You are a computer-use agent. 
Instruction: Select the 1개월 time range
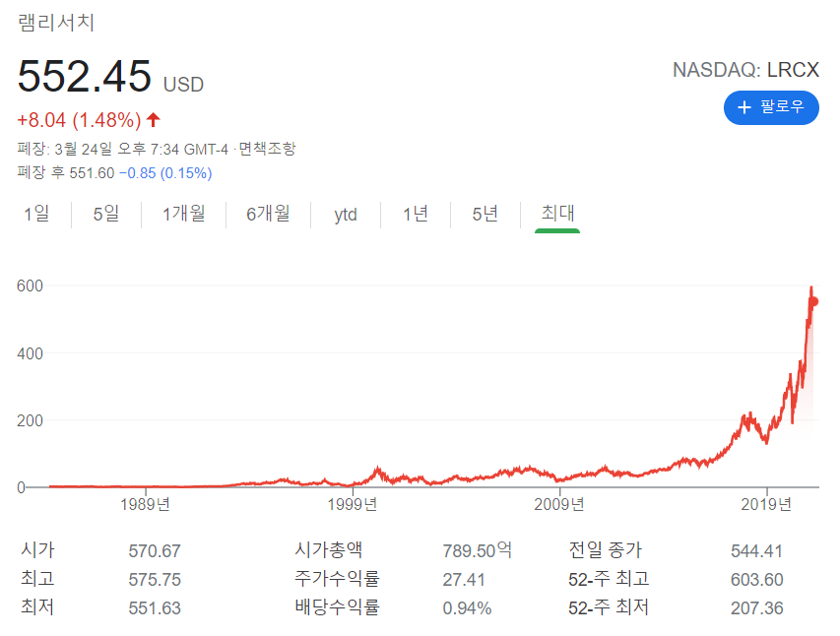[x=184, y=214]
